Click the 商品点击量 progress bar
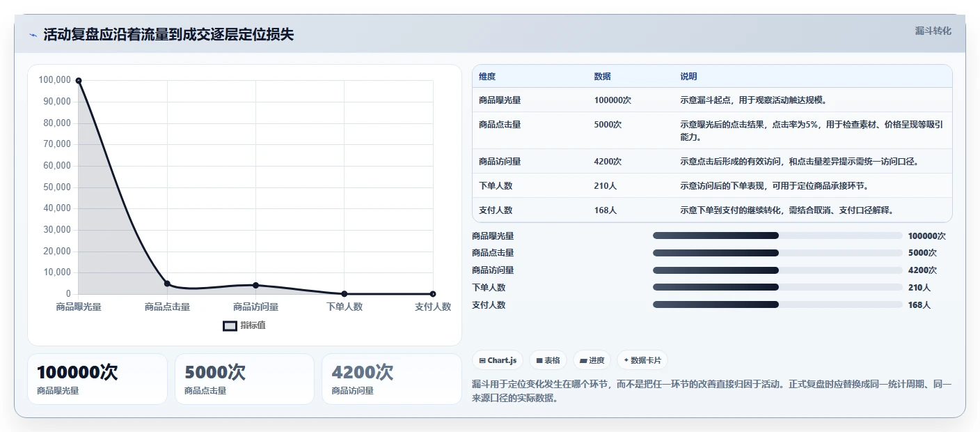980x432 pixels. 777,253
